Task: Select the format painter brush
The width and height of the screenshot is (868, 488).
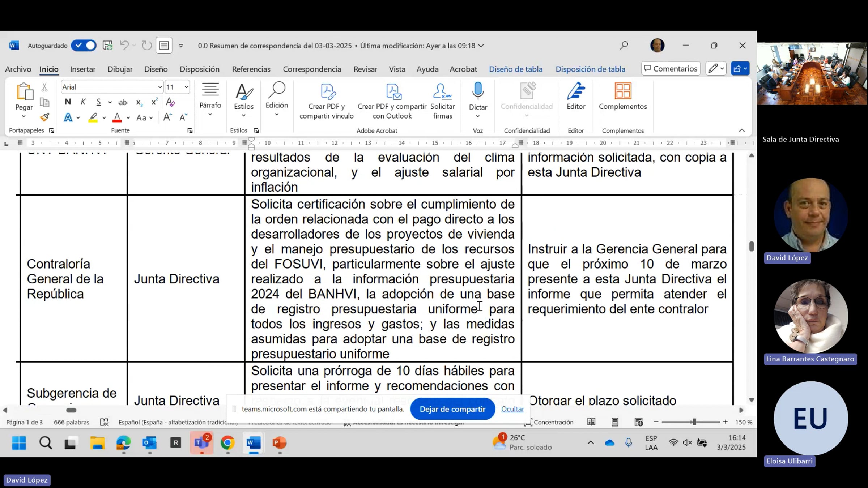Action: [x=44, y=117]
